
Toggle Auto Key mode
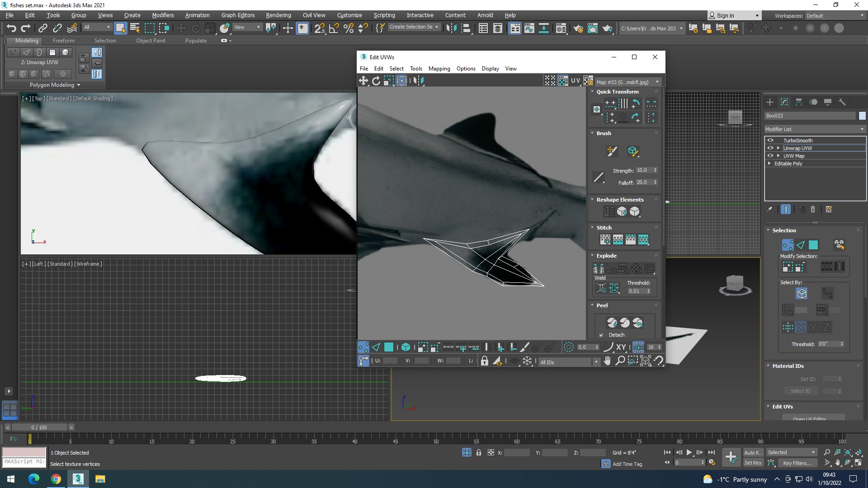click(x=753, y=452)
